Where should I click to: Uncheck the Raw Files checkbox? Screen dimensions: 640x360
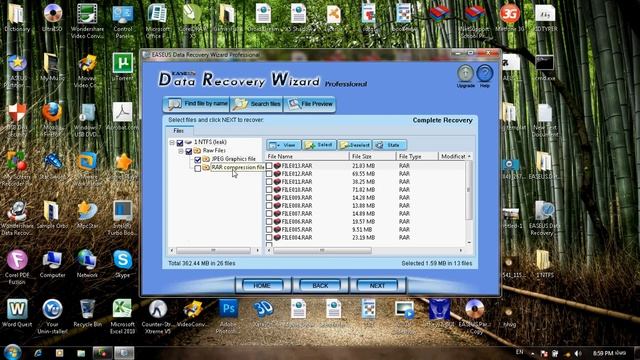(x=189, y=151)
